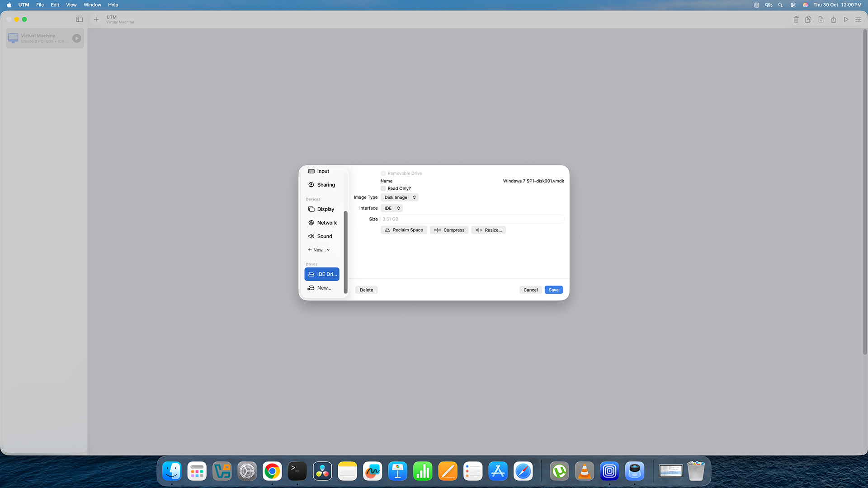
Task: Check the Read Only? checkbox
Action: point(383,188)
